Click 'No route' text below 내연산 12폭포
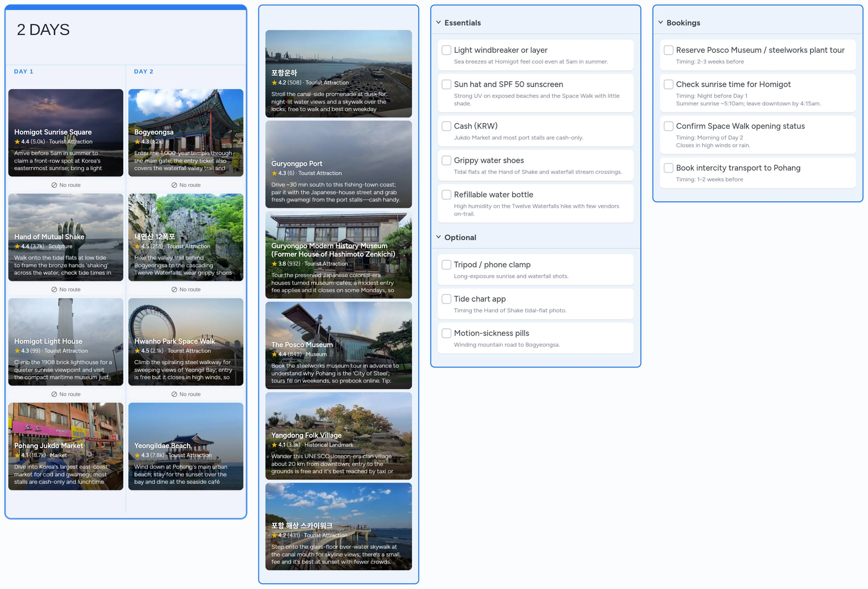Image resolution: width=868 pixels, height=589 pixels. point(190,290)
